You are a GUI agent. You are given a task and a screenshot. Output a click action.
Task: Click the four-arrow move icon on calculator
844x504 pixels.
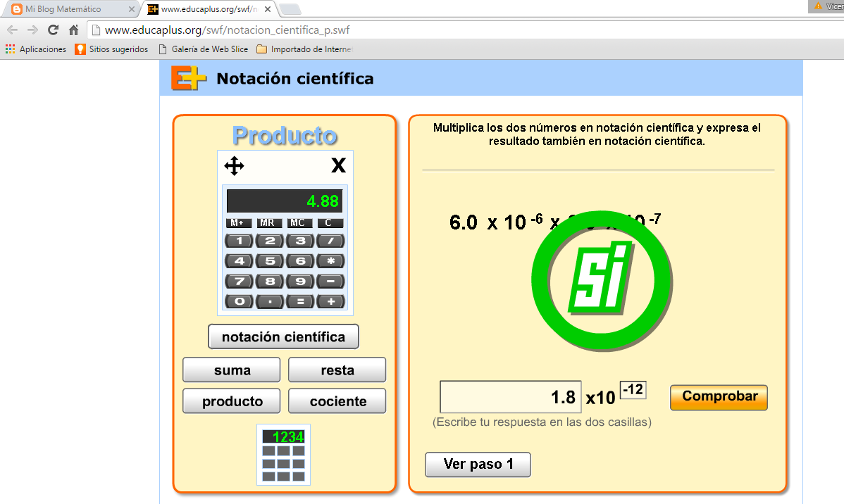[x=233, y=165]
